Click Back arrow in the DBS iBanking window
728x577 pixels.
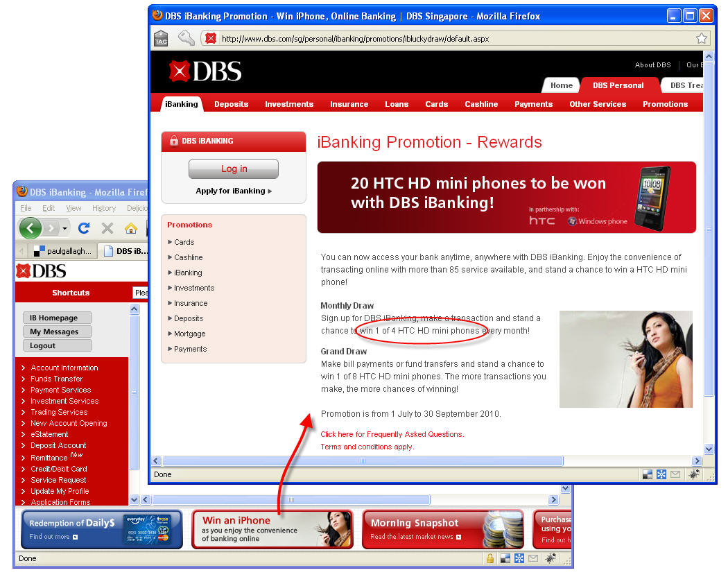tap(31, 228)
